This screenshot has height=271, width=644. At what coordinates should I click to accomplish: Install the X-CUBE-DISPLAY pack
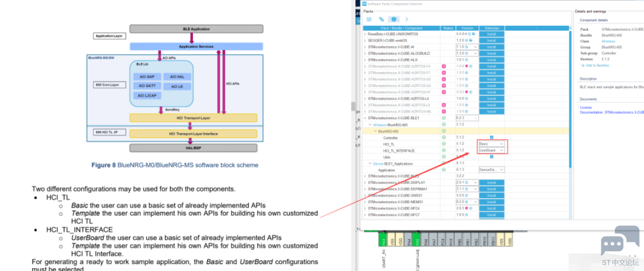click(491, 183)
